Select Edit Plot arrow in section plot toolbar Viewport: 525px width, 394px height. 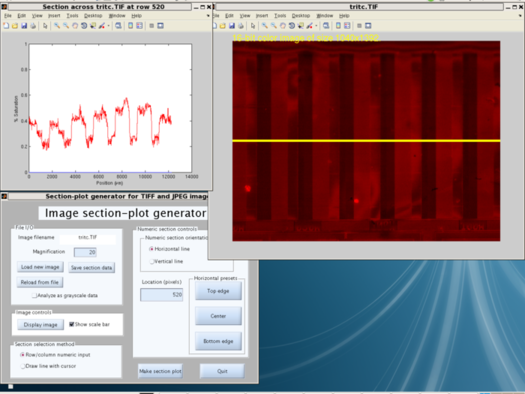[45, 26]
